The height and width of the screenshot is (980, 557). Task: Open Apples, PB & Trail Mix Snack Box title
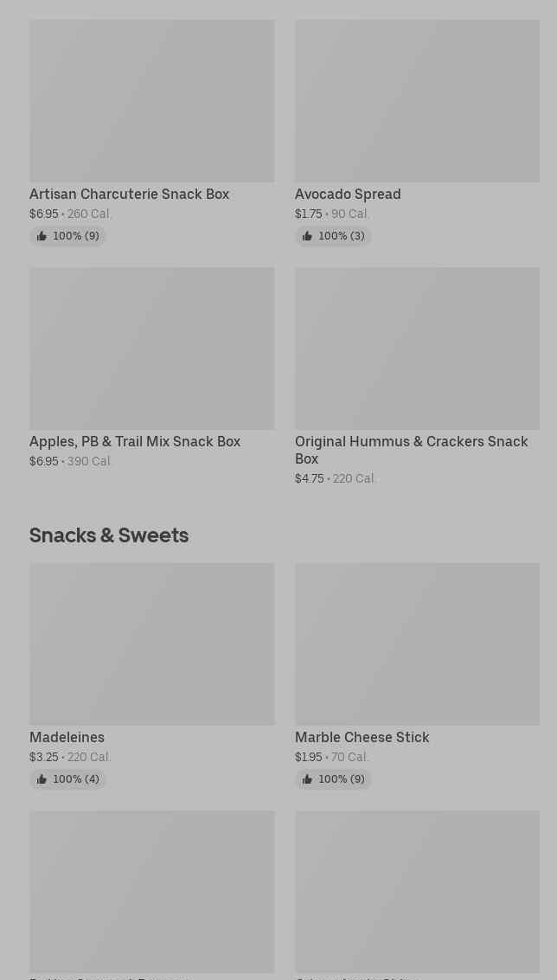coord(135,442)
